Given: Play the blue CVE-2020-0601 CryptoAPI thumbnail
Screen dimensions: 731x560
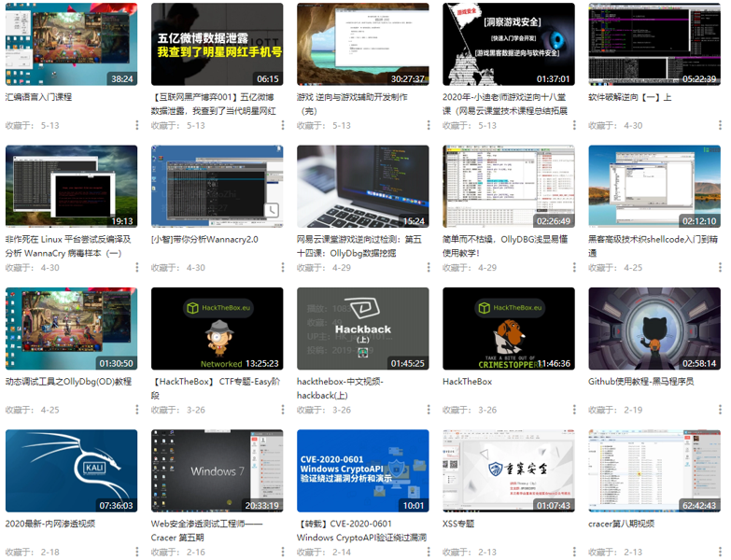Looking at the screenshot, I should (x=363, y=470).
